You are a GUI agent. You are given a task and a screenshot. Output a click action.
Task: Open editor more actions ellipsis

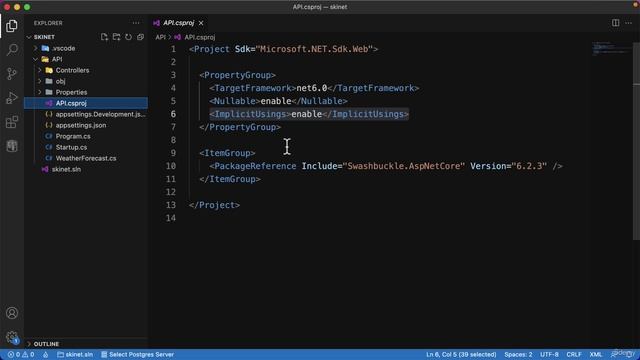(629, 23)
